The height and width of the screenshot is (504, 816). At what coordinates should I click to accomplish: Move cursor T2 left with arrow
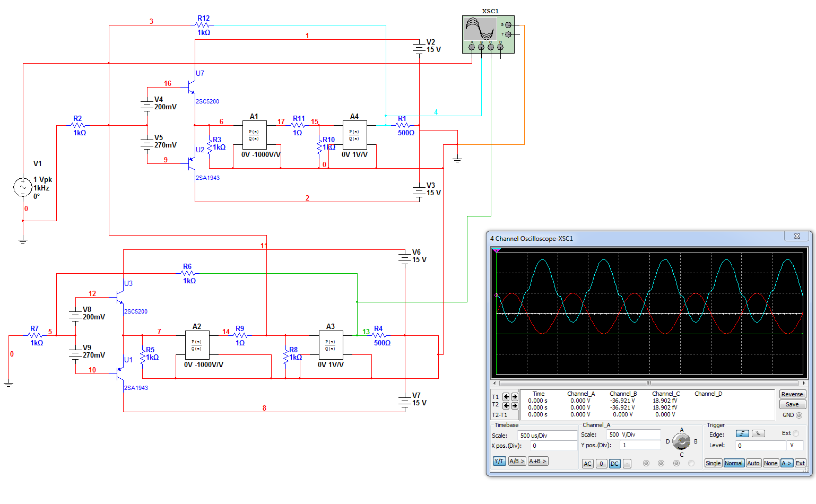(x=506, y=406)
